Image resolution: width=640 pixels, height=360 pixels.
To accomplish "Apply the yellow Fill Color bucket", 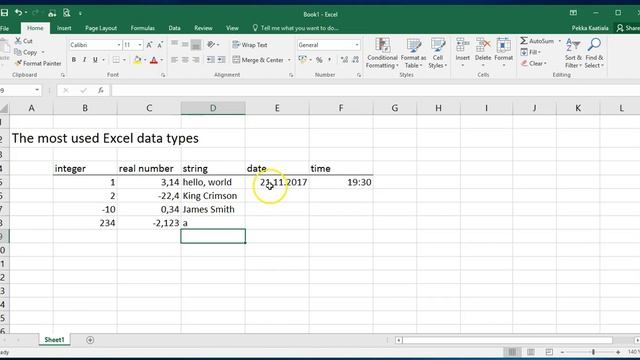I will click(138, 60).
